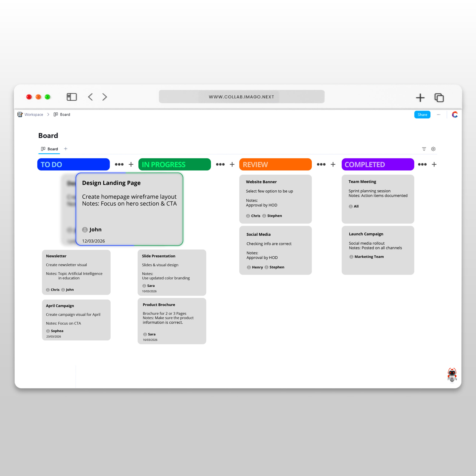
Task: Open the COMPLETED column three-dot menu
Action: (422, 164)
